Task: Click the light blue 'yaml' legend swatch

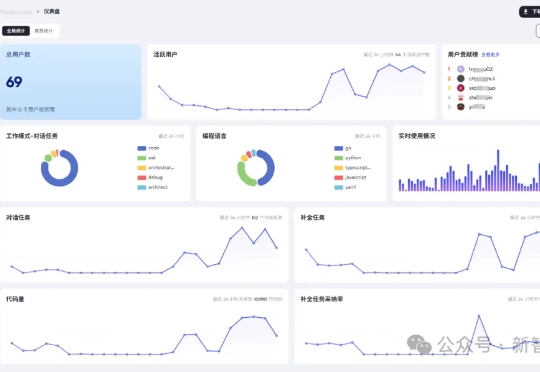Action: tap(339, 187)
